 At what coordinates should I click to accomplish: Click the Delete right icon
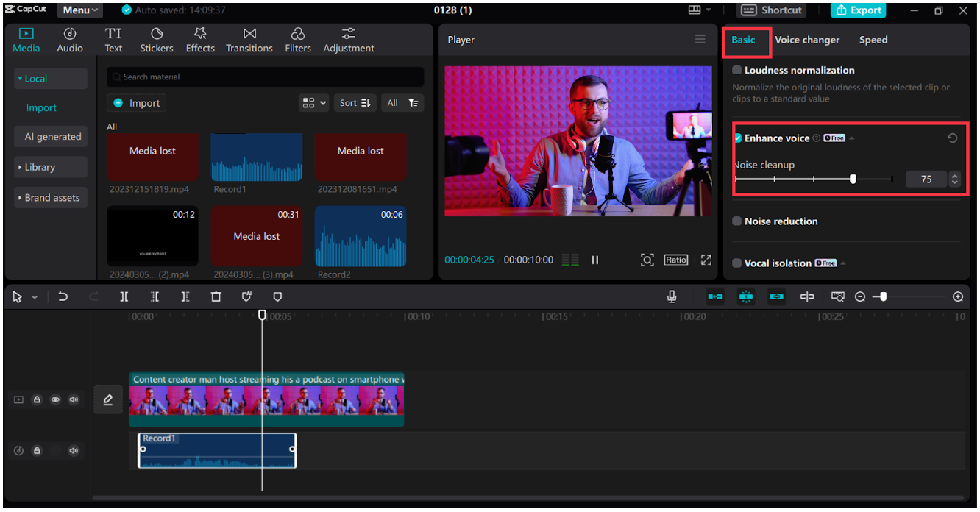[185, 296]
